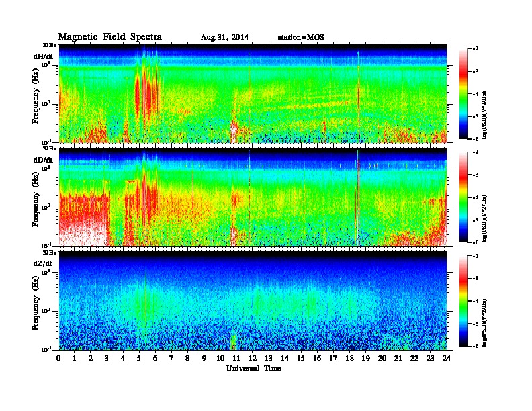Click the -2 tick on dZ/dt color bar
This screenshot has width=532, height=411.
(476, 256)
